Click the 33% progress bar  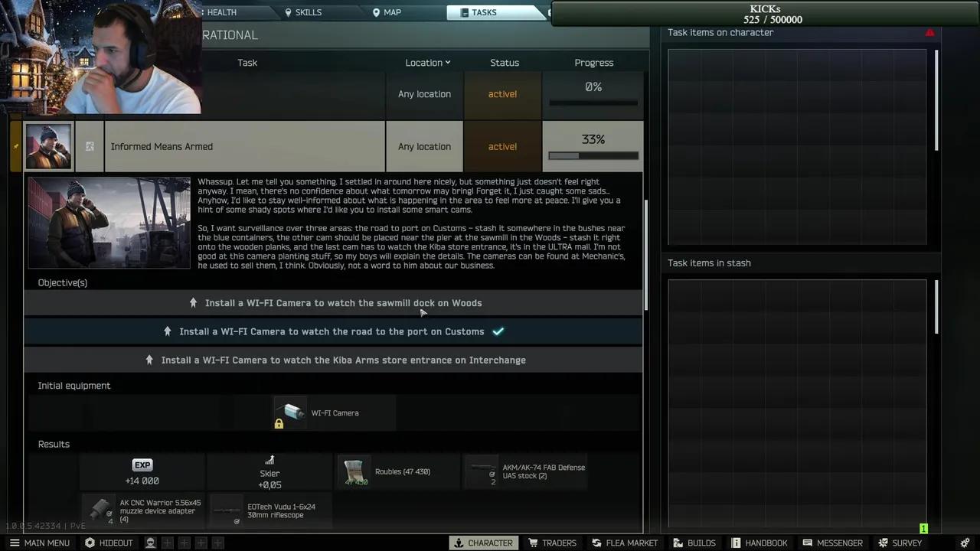[593, 155]
